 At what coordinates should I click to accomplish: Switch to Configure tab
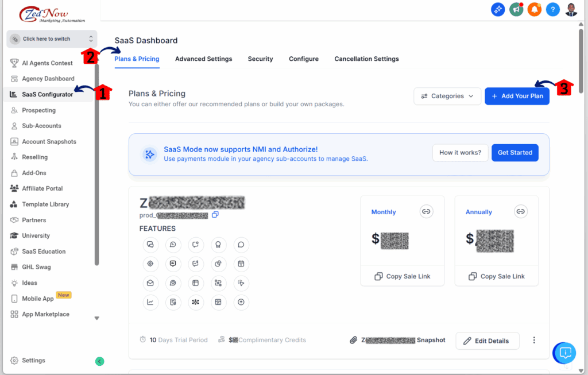click(x=304, y=59)
